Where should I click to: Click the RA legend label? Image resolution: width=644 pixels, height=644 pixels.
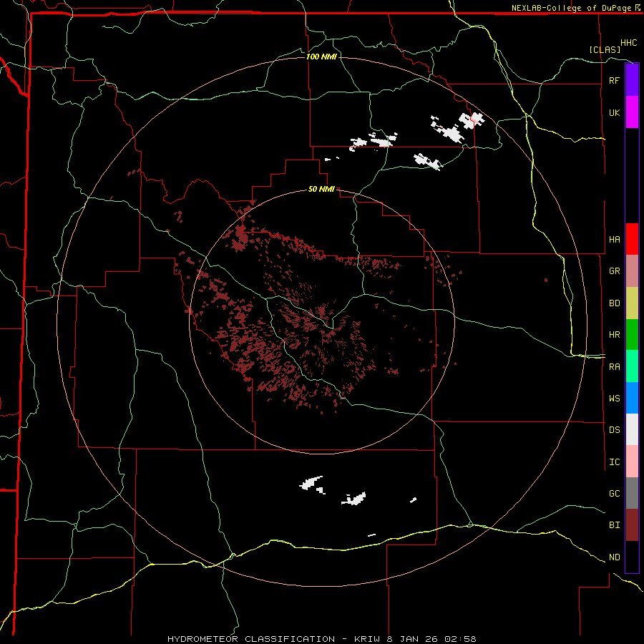point(614,367)
